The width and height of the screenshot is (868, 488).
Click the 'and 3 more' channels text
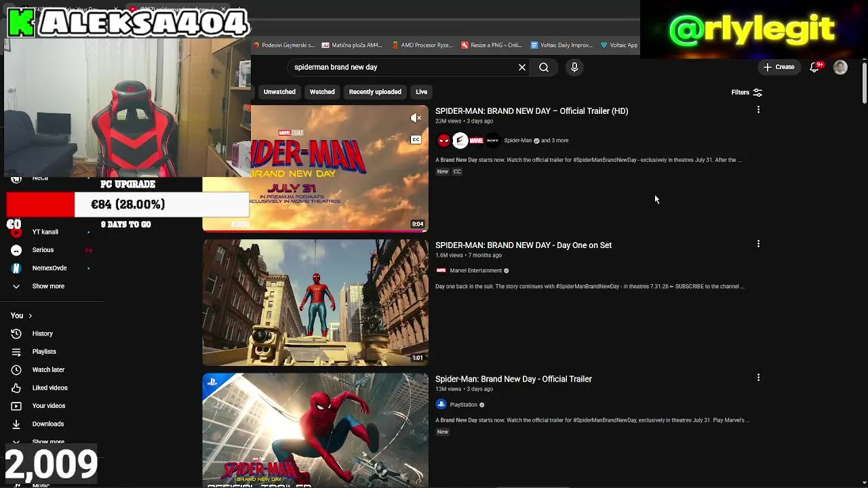click(555, 140)
